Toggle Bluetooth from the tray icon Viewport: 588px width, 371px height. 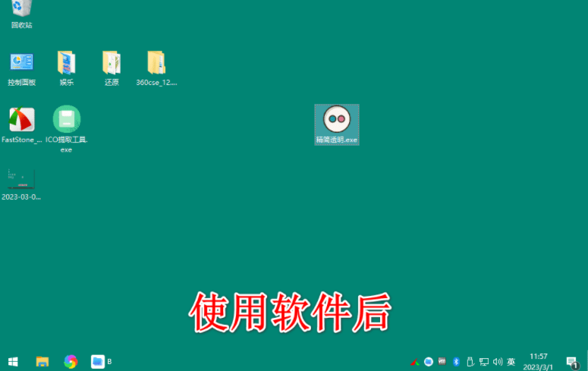(456, 362)
